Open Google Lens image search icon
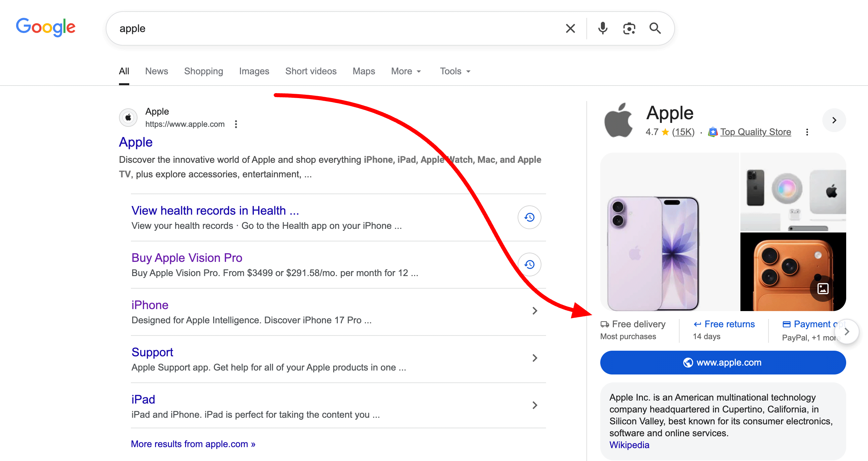Viewport: 868px width, 461px height. click(x=629, y=29)
